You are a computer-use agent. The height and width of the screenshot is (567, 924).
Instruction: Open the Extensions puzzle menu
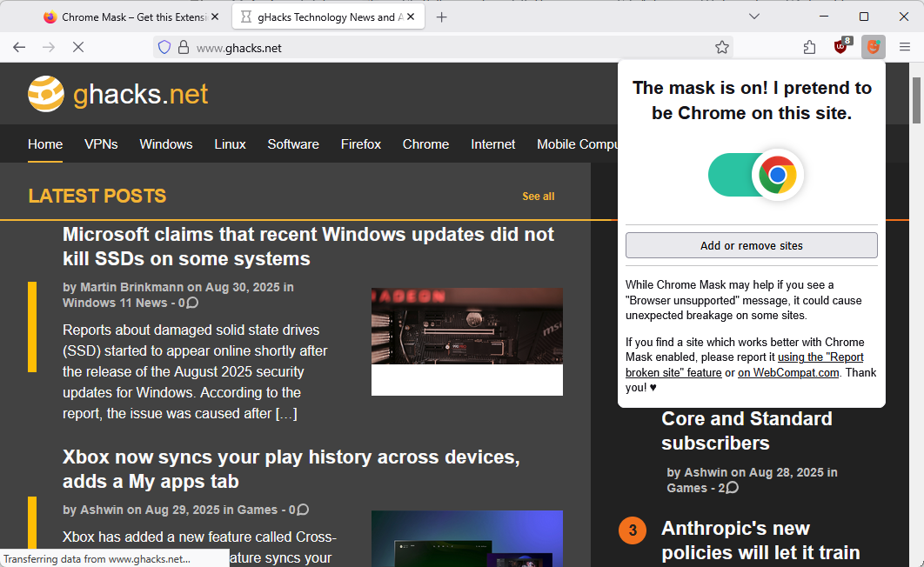click(810, 48)
